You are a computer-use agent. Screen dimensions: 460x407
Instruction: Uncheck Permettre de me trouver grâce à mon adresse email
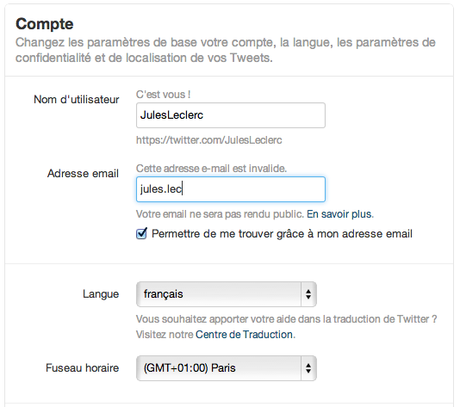(x=141, y=233)
